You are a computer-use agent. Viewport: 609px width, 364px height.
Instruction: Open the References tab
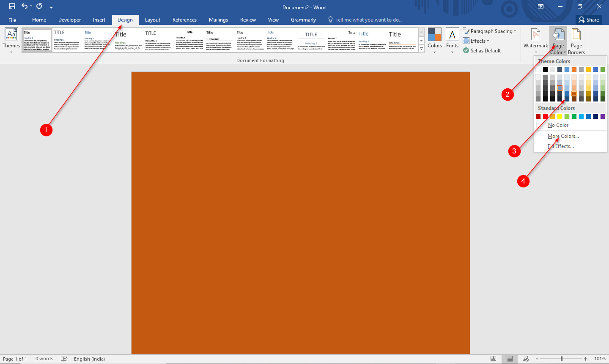[185, 20]
